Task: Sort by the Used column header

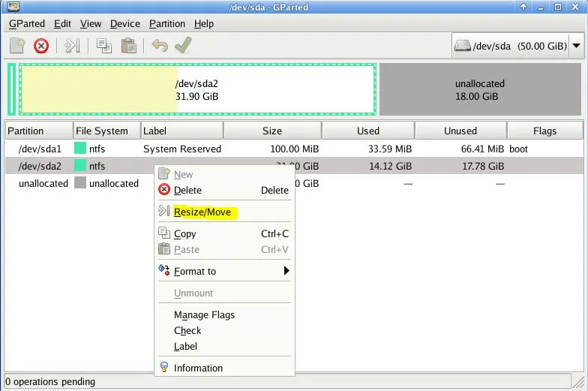Action: (x=368, y=131)
